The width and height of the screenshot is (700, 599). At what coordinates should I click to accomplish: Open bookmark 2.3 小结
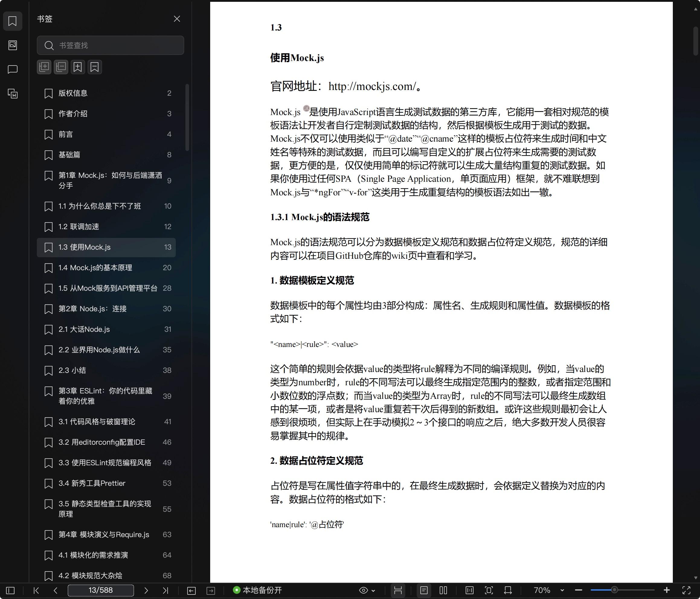pos(106,370)
